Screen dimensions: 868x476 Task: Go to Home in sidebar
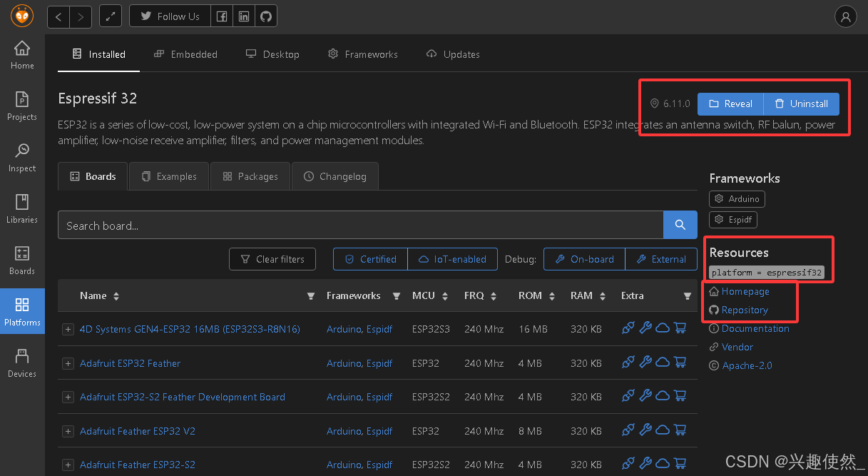click(x=22, y=55)
